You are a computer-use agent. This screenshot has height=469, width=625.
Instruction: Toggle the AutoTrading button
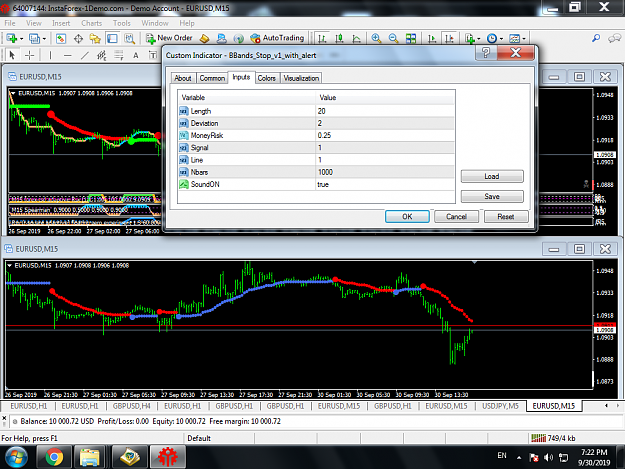[277, 38]
